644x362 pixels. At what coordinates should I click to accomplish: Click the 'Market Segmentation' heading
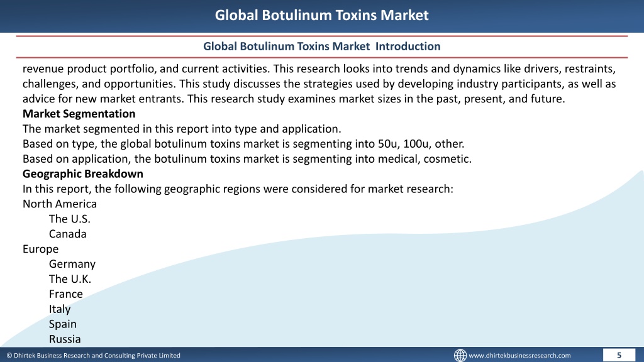(79, 114)
